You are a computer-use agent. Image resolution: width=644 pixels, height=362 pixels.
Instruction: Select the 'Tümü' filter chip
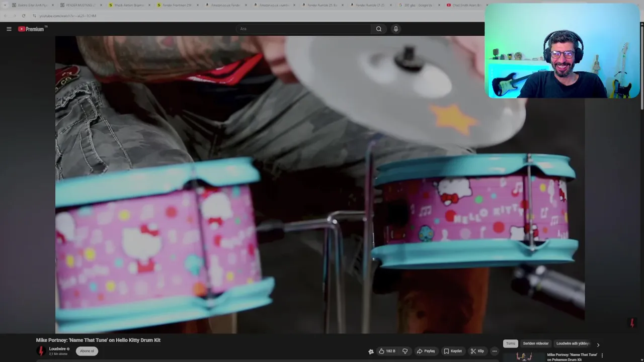pos(511,343)
